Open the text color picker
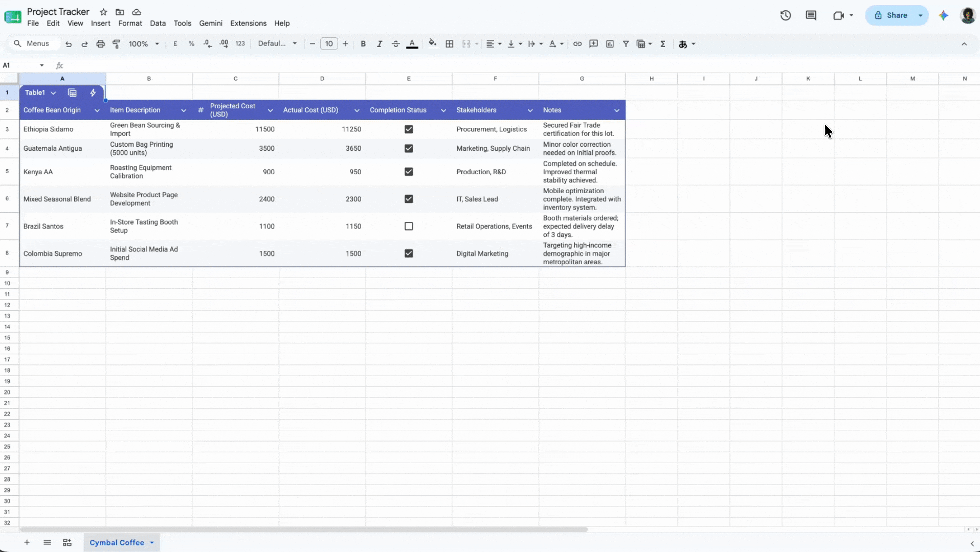This screenshot has height=552, width=980. tap(412, 44)
